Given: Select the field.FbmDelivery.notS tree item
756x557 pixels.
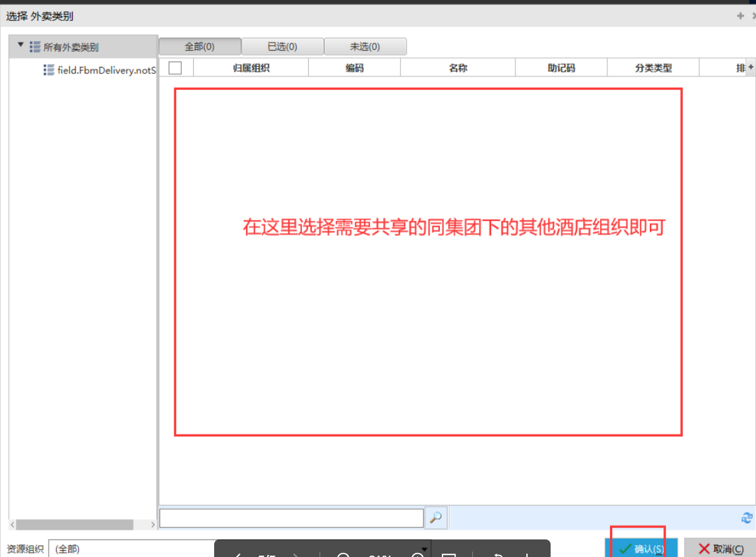Looking at the screenshot, I should 107,70.
